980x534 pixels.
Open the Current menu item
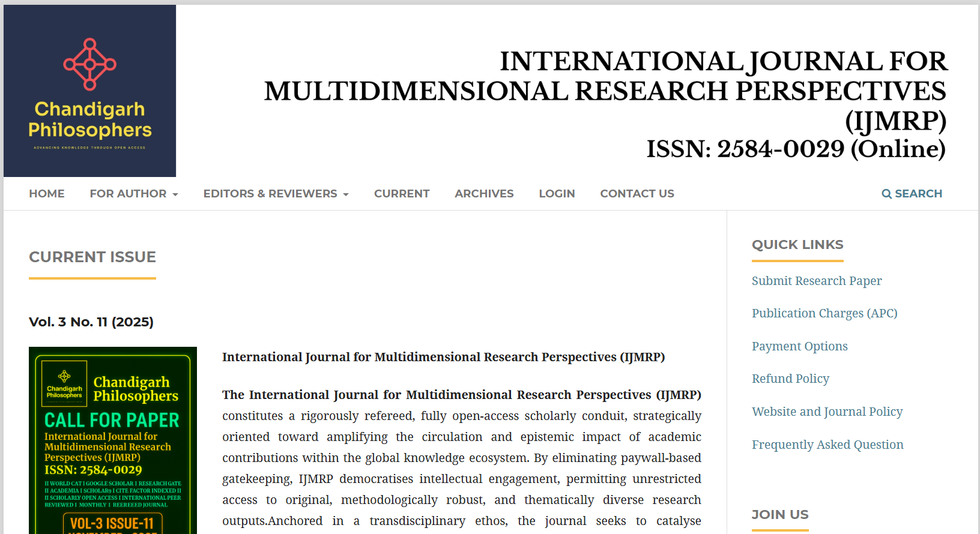402,194
